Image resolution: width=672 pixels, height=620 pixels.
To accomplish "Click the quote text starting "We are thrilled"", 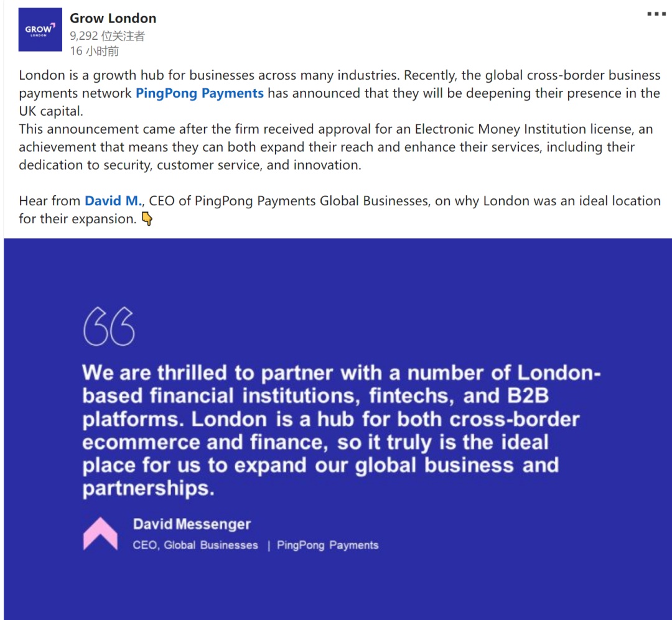I will tap(341, 430).
